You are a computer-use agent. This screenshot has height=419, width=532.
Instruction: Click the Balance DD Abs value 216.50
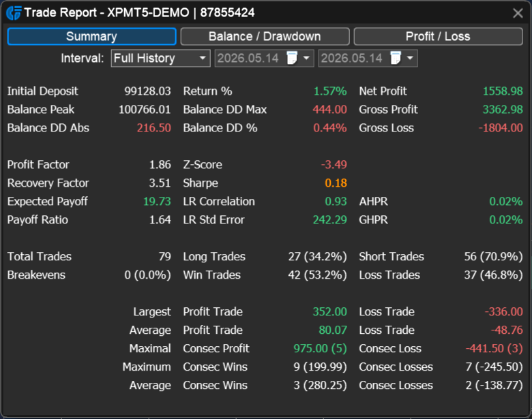click(x=154, y=128)
